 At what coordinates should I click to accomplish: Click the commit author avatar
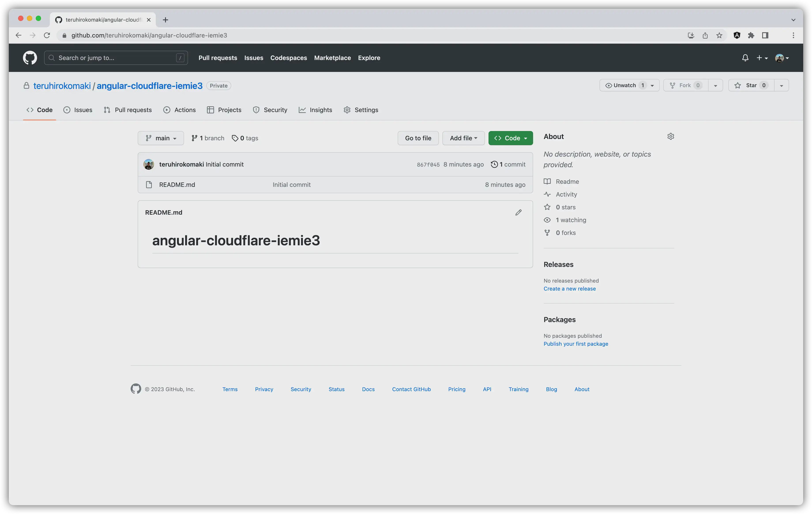[148, 164]
